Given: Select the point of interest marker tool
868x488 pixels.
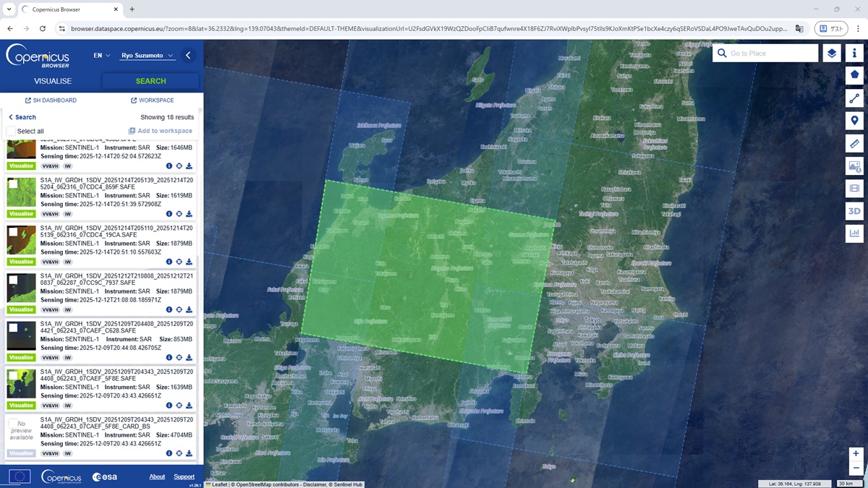Looking at the screenshot, I should point(854,121).
